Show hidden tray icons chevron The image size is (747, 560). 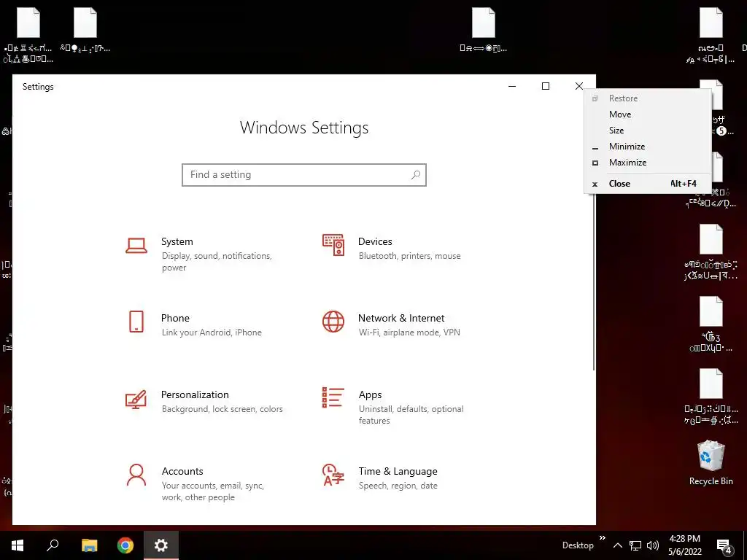[617, 545]
